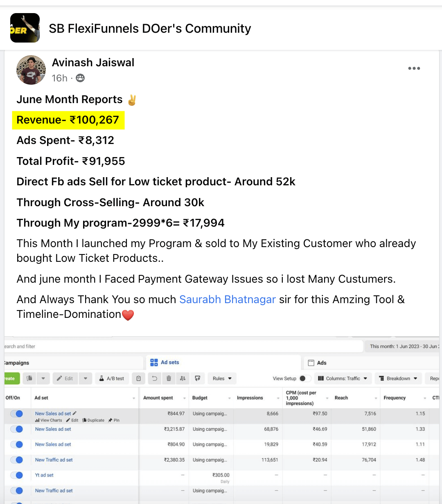
Task: Click Avinash Jaiswal's profile picture
Action: tap(31, 70)
